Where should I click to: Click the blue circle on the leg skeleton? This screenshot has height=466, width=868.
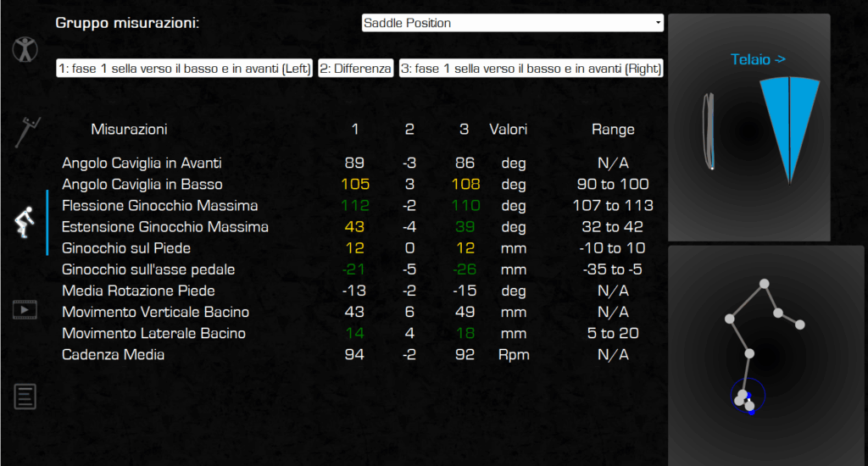[748, 396]
